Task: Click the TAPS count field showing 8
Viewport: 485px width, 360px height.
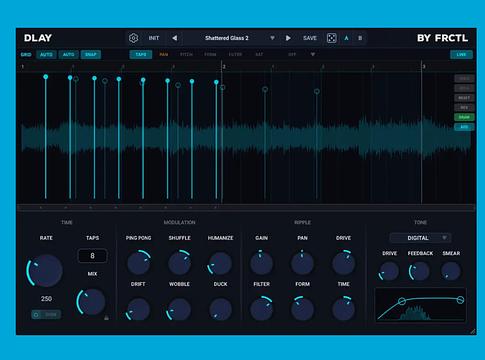Action: tap(92, 256)
